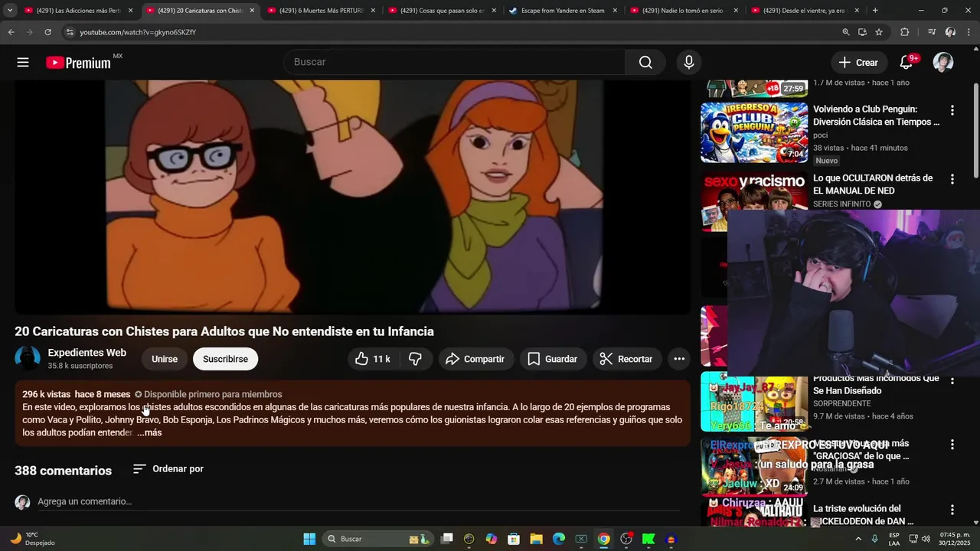Switch to Cosas que pasan solo tab
This screenshot has width=980, height=551.
(x=444, y=11)
